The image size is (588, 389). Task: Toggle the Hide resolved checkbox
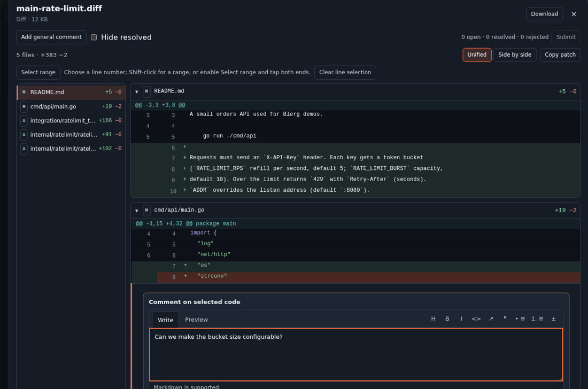pyautogui.click(x=94, y=37)
